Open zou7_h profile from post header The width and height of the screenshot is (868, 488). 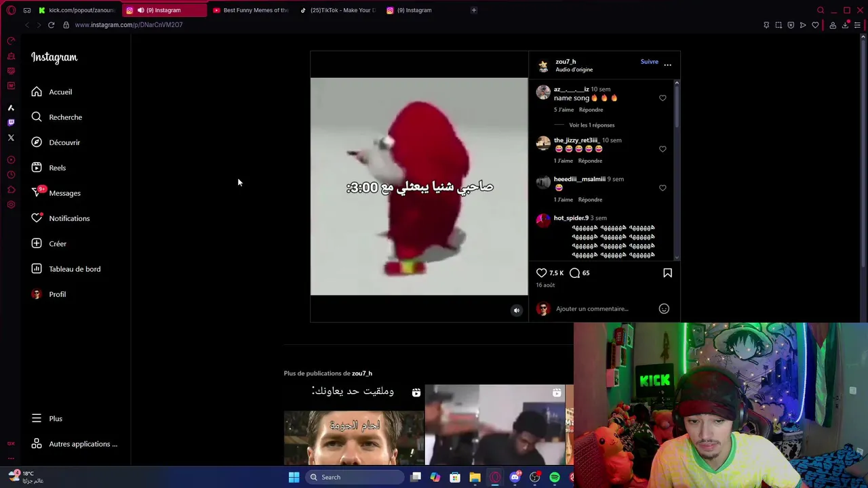click(x=566, y=61)
